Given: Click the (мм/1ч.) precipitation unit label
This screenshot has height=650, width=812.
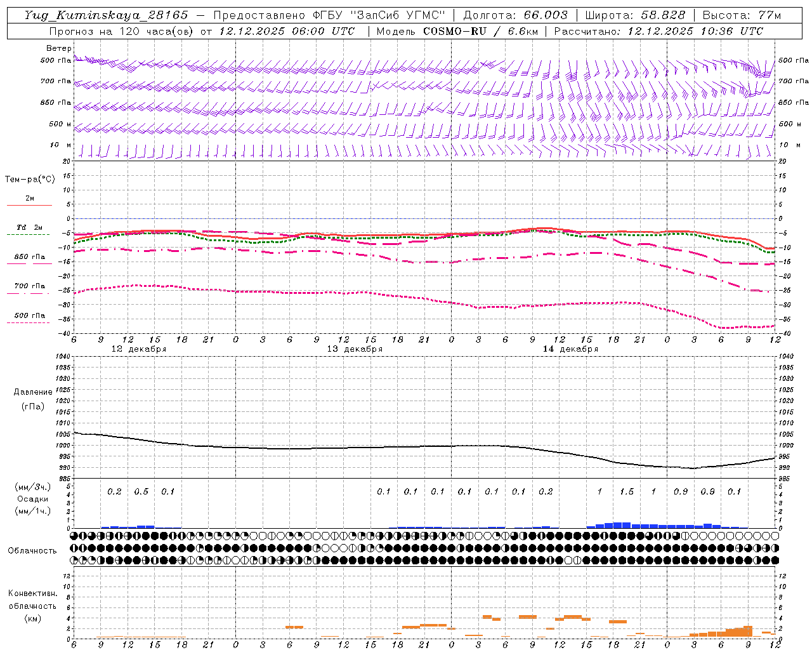Looking at the screenshot, I should [33, 511].
